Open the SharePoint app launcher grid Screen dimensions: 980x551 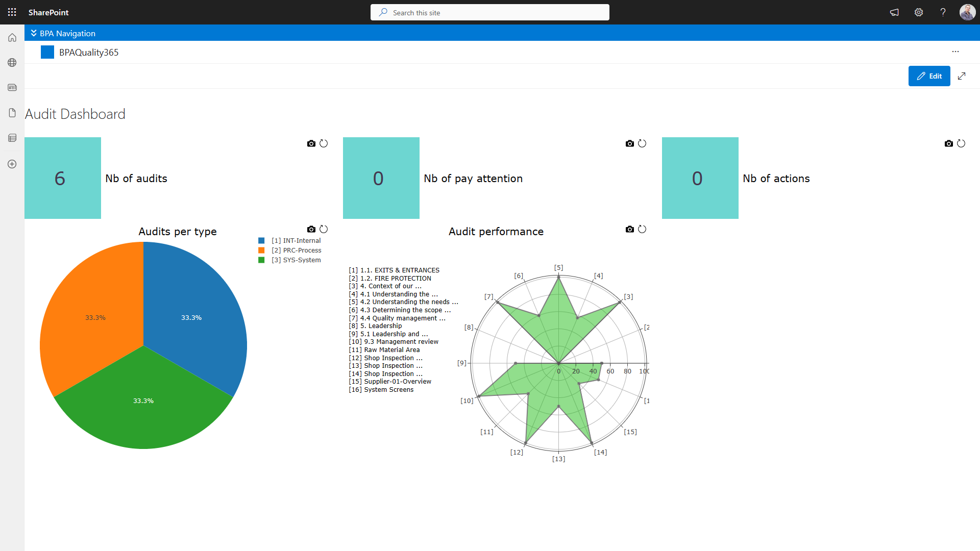[x=12, y=12]
